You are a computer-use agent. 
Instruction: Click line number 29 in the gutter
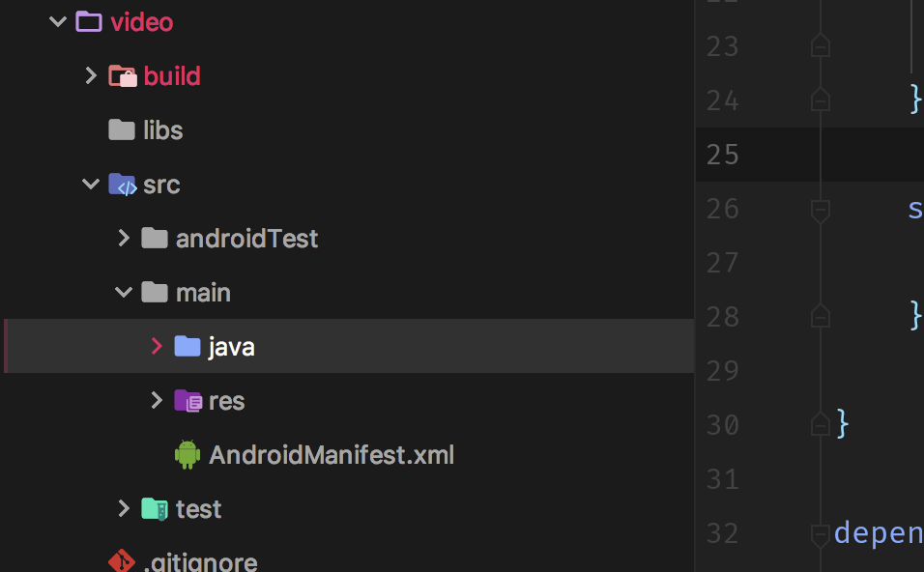coord(722,371)
